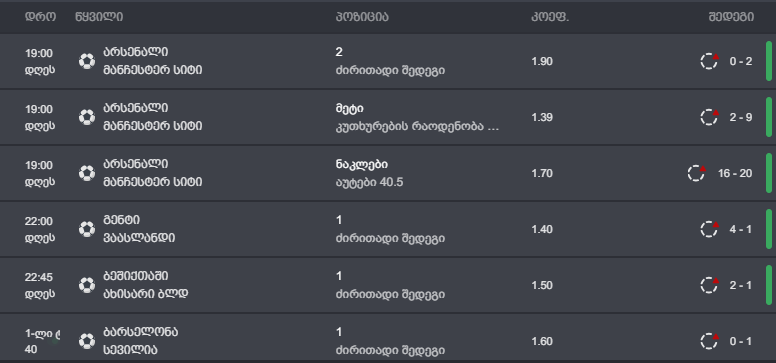Sort by the დრო column header
The image size is (776, 363).
pyautogui.click(x=41, y=17)
